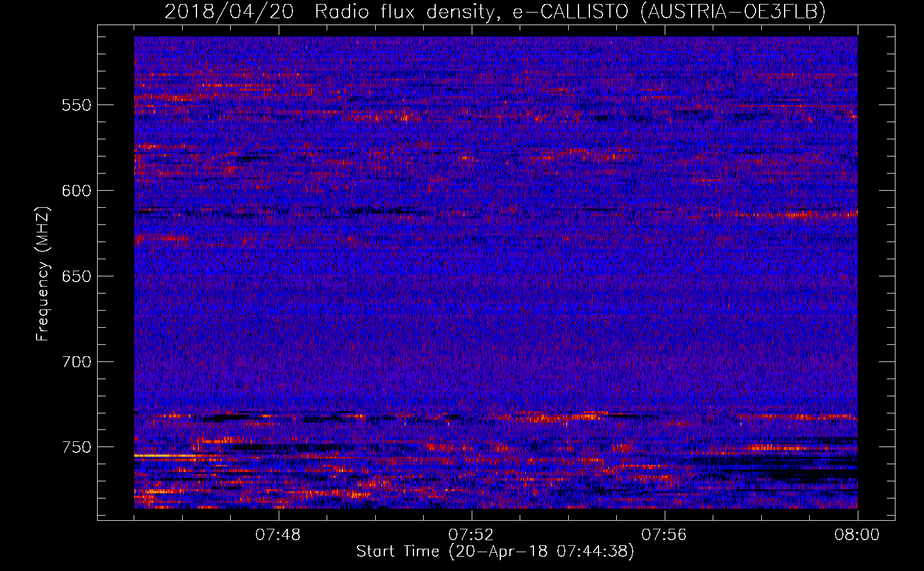924x571 pixels.
Task: Click the 600 MHz frequency axis label
Action: tap(77, 191)
